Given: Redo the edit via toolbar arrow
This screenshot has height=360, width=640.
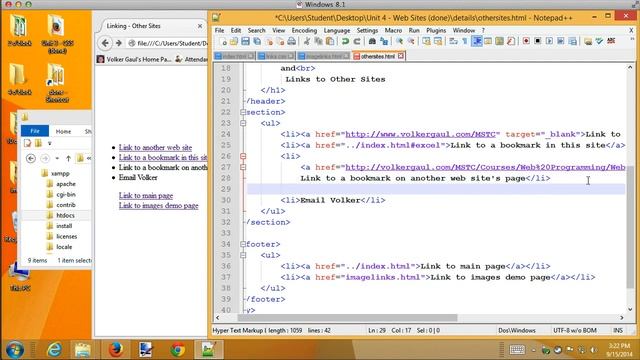Looking at the screenshot, I should [357, 41].
